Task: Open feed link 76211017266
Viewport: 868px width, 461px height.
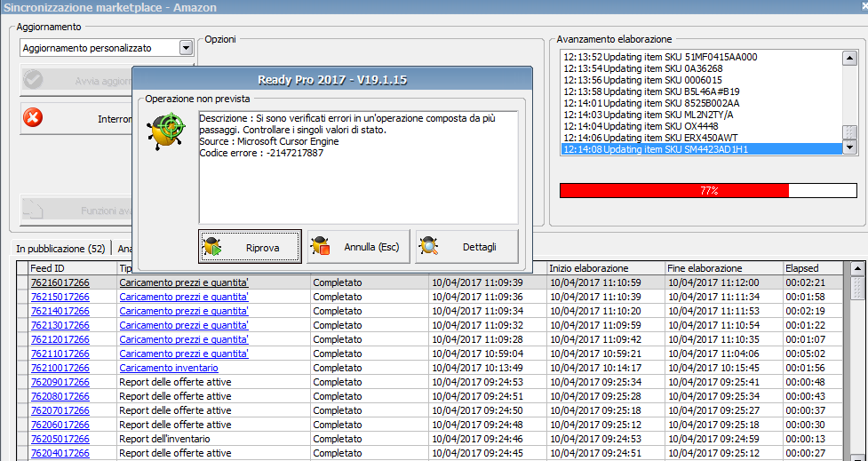Action: (x=60, y=354)
